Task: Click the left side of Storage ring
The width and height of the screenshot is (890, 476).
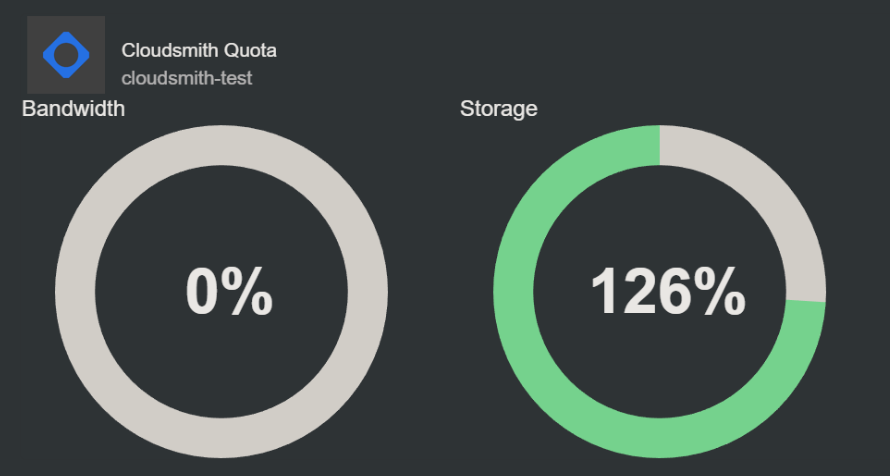Action: pos(514,291)
